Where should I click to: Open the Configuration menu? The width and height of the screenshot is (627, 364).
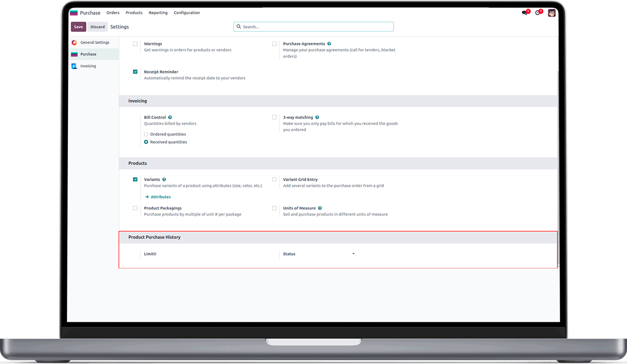tap(187, 13)
